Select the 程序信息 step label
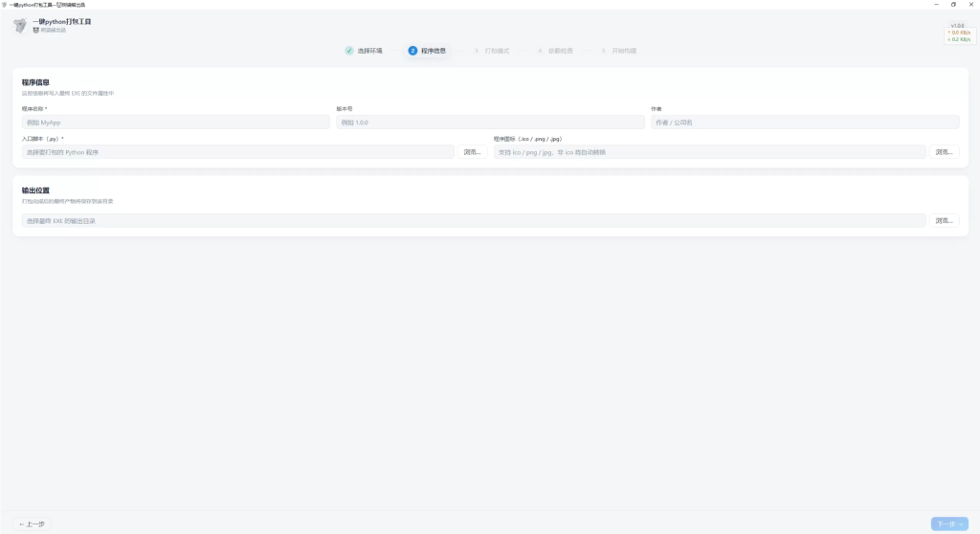Viewport: 980px width, 534px height. tap(434, 51)
